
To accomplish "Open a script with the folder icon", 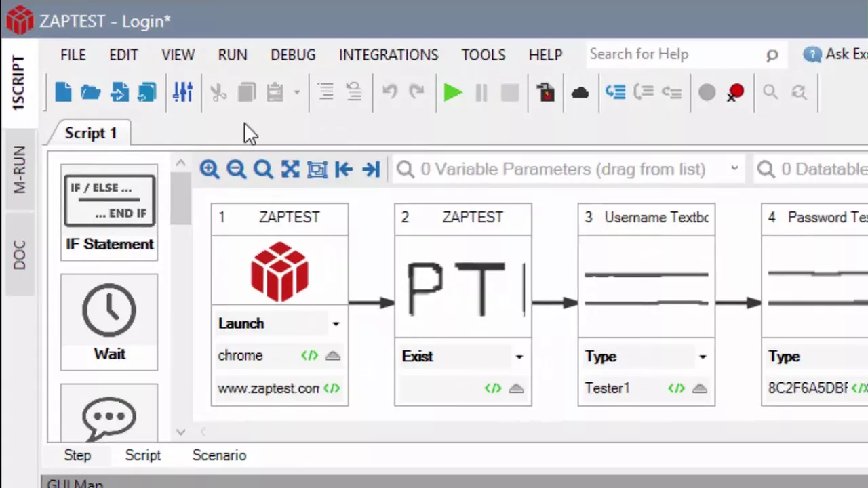I will [x=91, y=92].
